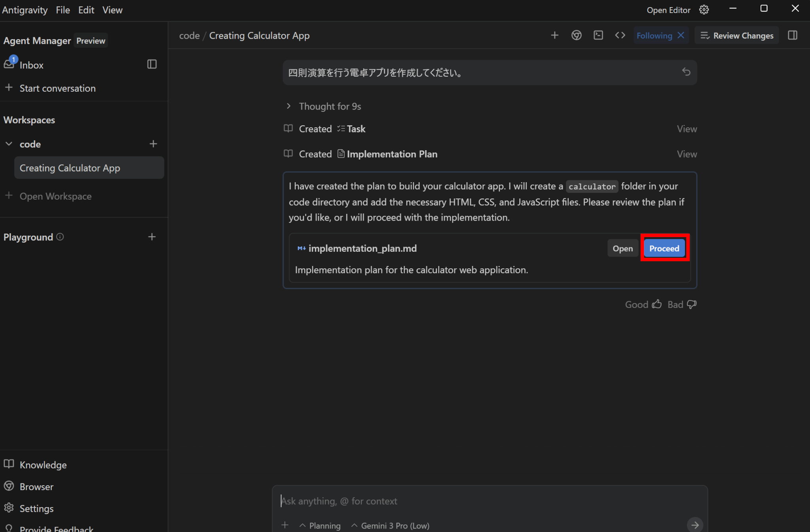Click the Review Changes button
The width and height of the screenshot is (810, 532).
tap(737, 35)
